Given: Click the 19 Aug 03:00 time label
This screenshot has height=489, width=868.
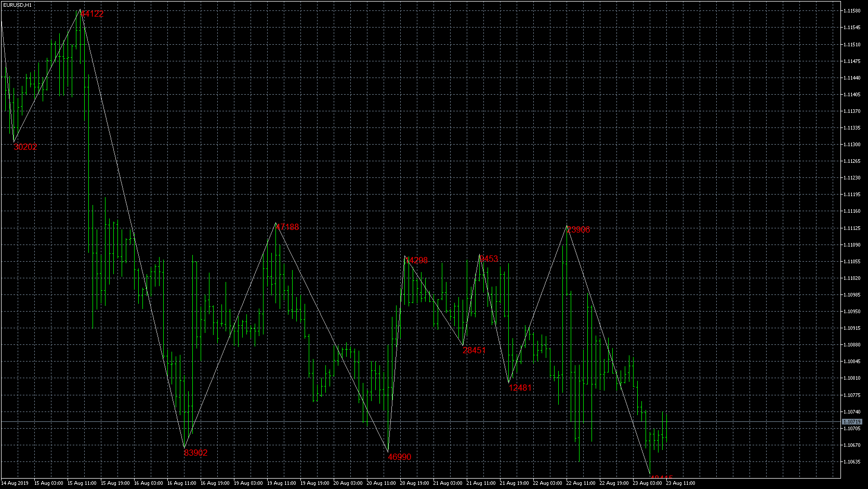Looking at the screenshot, I should (x=248, y=483).
